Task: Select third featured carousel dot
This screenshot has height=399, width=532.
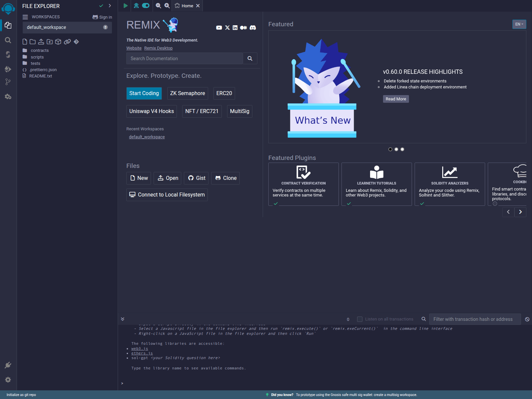Action: click(402, 149)
